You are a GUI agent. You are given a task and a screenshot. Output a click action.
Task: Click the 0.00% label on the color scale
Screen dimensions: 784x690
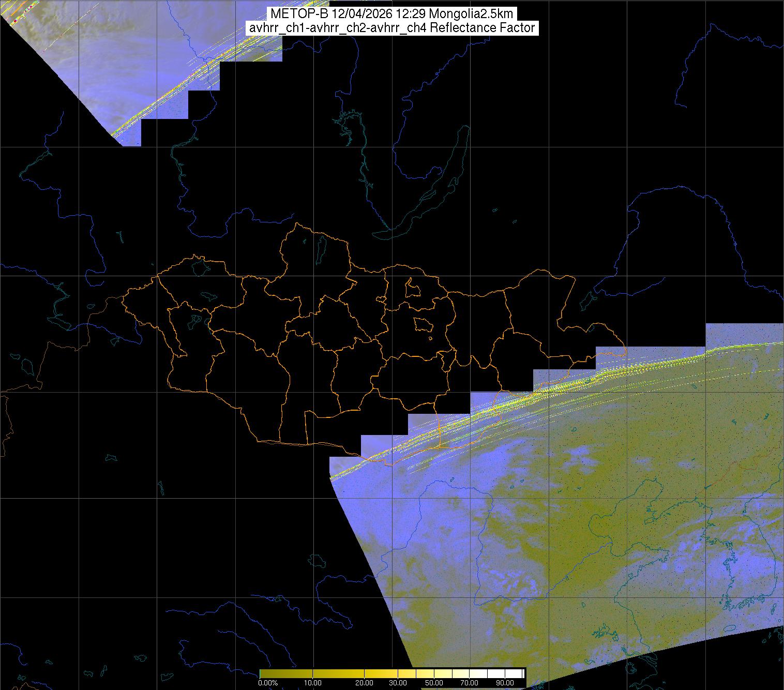268,683
